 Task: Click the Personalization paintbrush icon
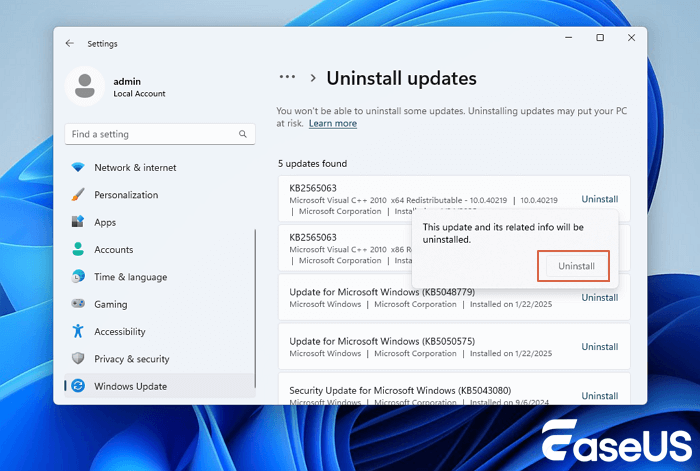(x=78, y=195)
